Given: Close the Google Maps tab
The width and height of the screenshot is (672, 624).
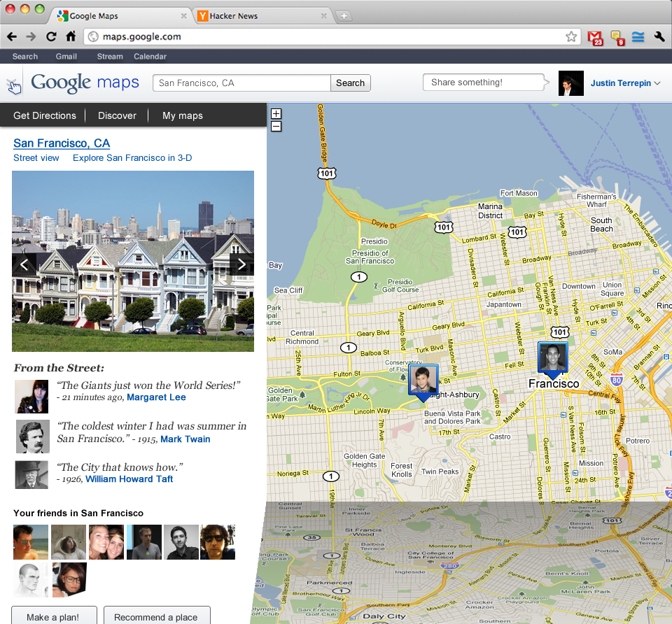Looking at the screenshot, I should 183,16.
